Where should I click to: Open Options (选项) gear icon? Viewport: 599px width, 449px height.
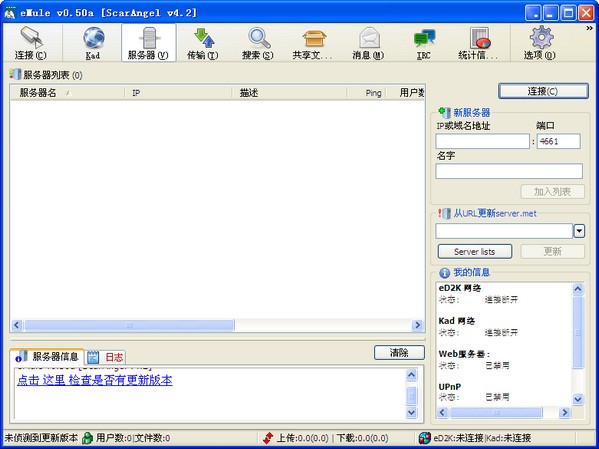(x=540, y=43)
